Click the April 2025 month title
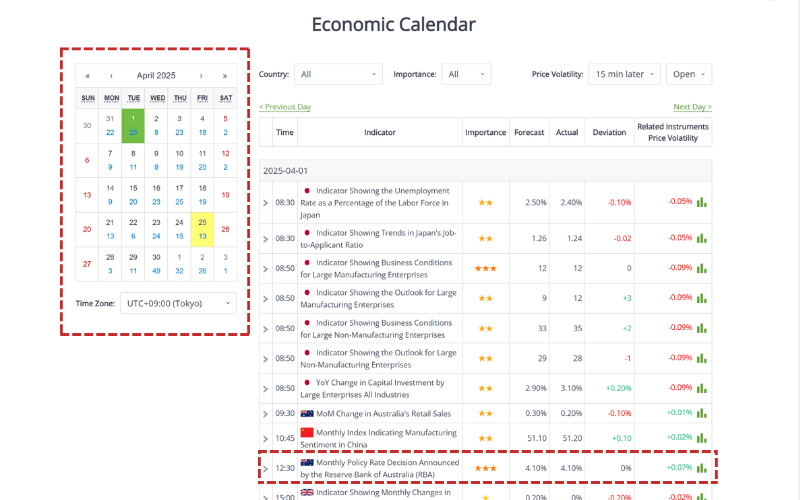 156,76
